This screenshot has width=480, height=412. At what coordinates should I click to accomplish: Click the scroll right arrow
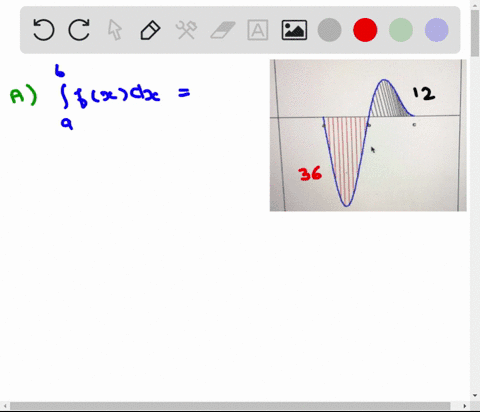click(x=465, y=406)
